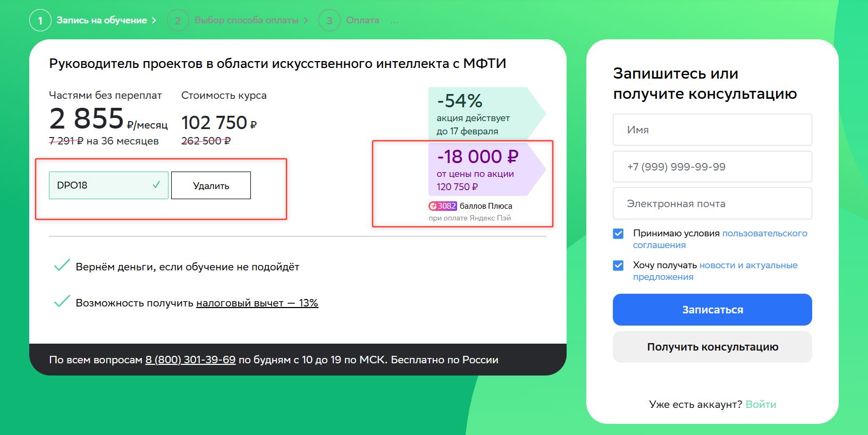Screen dimensions: 868x435
Task: Click the Электронная почта input field
Action: [x=712, y=203]
